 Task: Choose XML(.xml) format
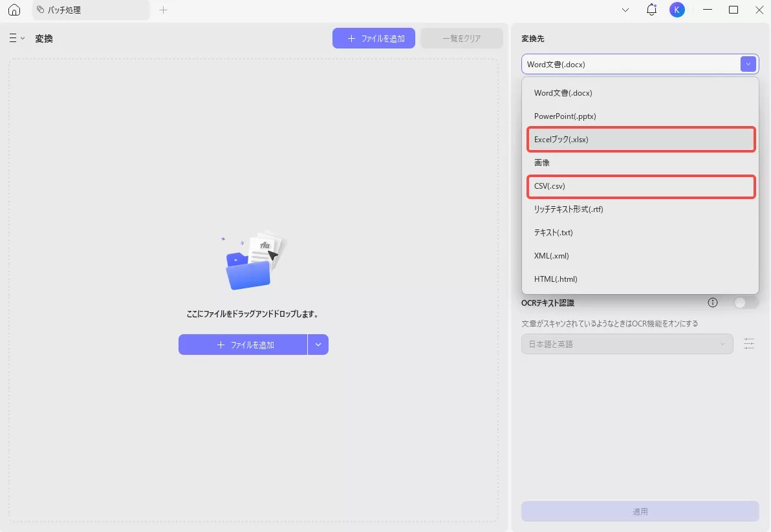[640, 255]
